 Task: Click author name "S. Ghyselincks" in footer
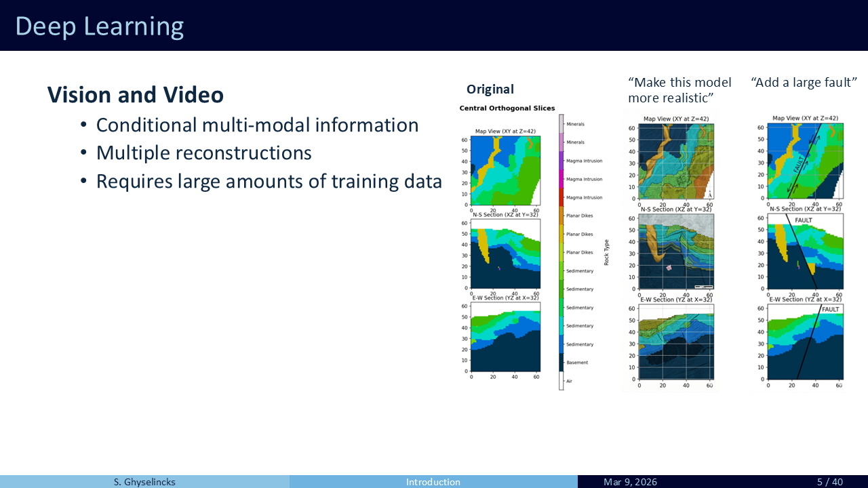point(144,482)
